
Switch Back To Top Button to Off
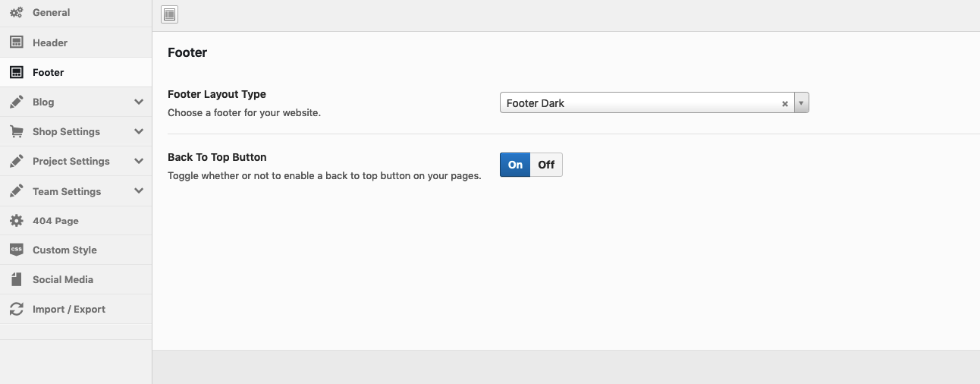click(546, 165)
